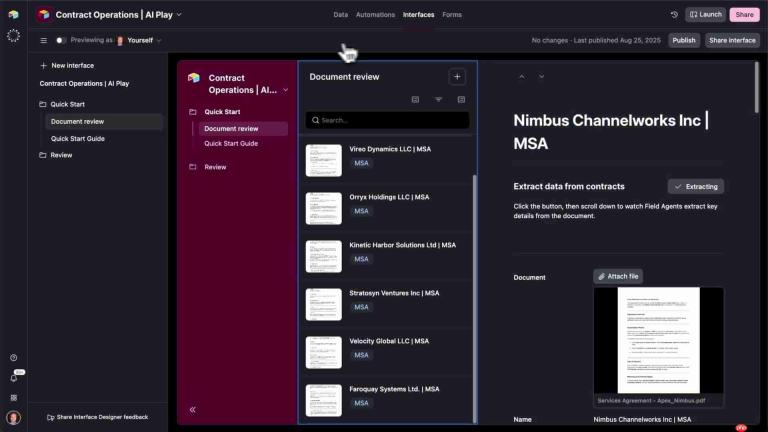
Task: Open base history clock icon
Action: (x=674, y=15)
